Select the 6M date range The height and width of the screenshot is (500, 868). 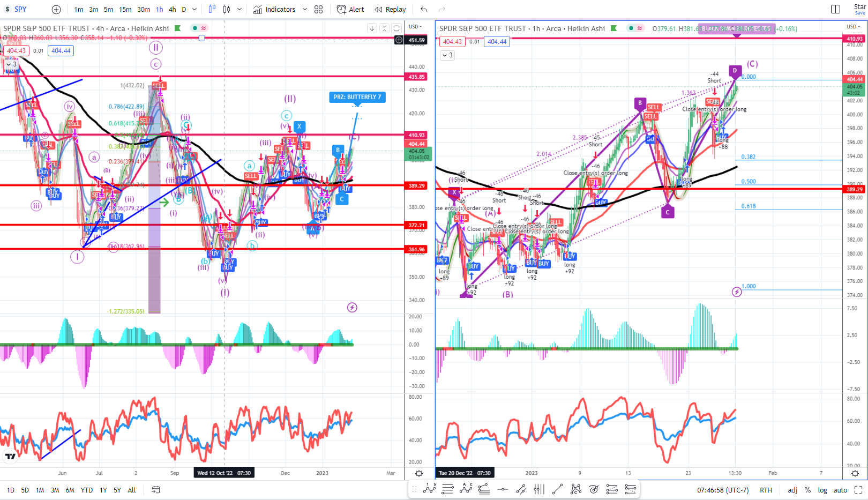pyautogui.click(x=70, y=490)
